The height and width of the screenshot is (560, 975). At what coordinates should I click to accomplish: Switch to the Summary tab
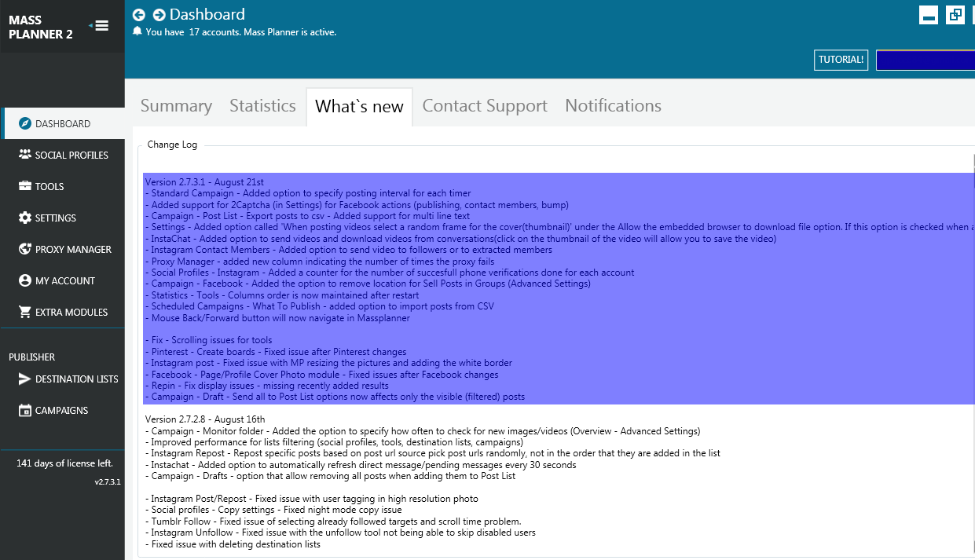tap(176, 106)
